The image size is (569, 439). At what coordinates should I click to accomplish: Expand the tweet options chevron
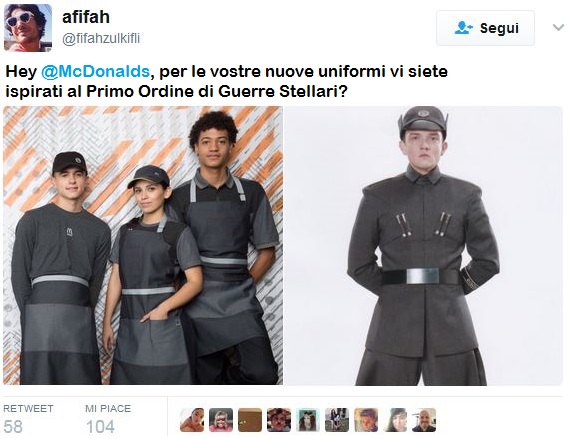(x=558, y=28)
